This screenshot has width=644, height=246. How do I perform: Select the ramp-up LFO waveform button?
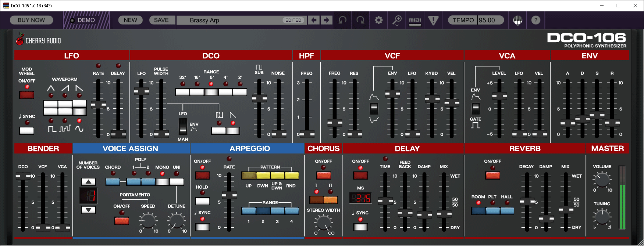pos(65,104)
